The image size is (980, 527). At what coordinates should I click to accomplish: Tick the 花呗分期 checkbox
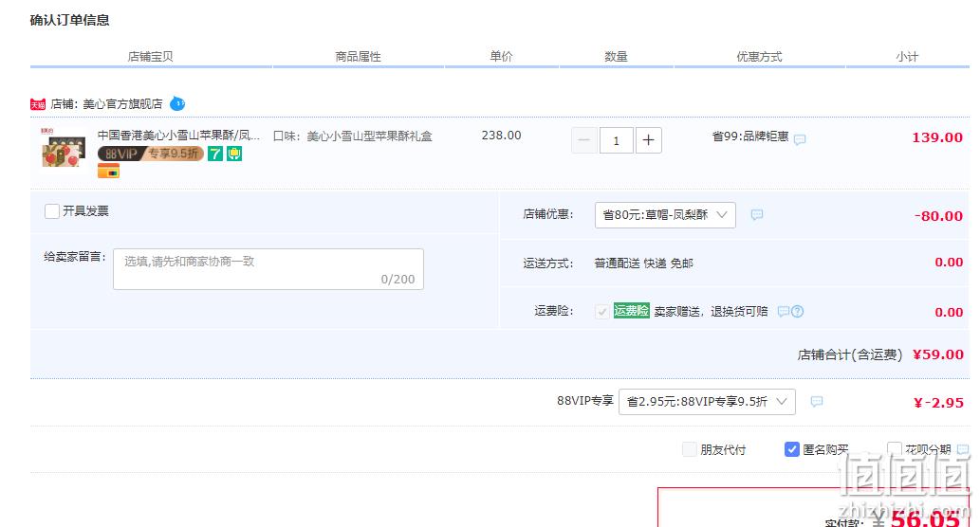(895, 449)
